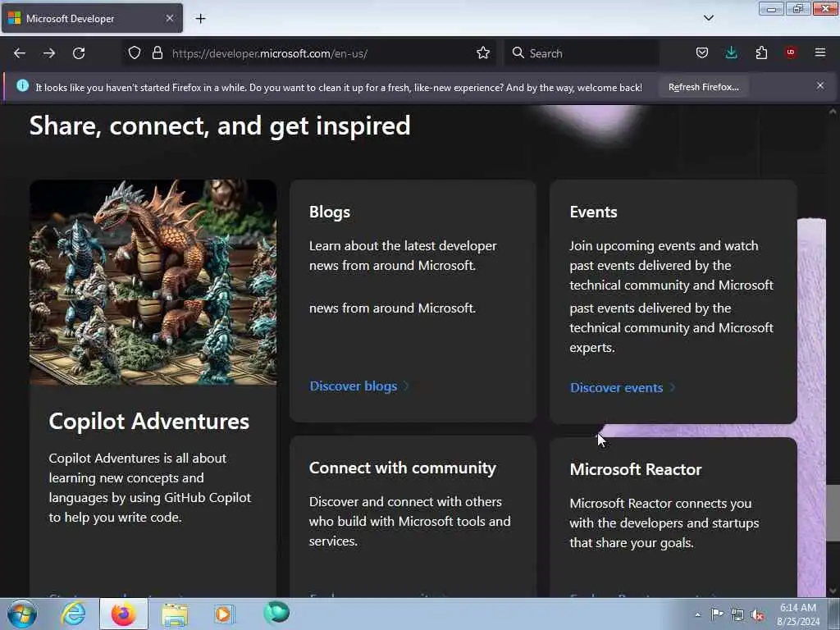Click the Refresh Firefox... button
Viewport: 840px width, 630px height.
point(703,87)
